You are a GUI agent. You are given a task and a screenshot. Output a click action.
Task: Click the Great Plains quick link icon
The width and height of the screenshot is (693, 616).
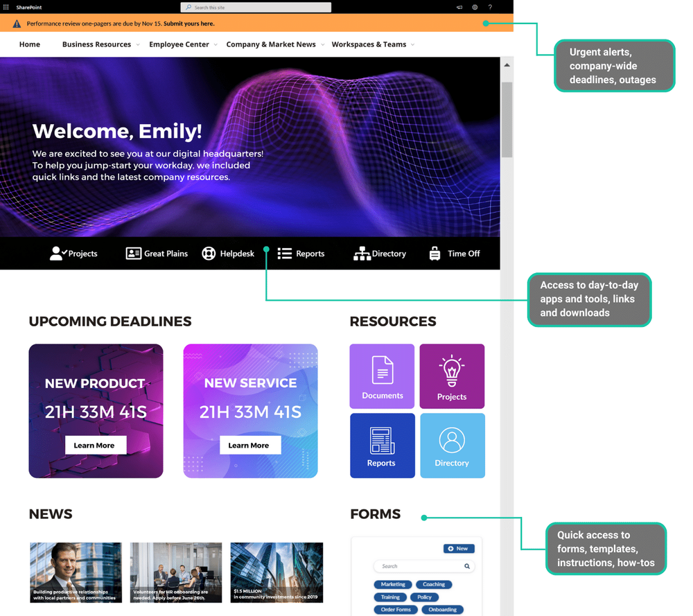(x=134, y=253)
